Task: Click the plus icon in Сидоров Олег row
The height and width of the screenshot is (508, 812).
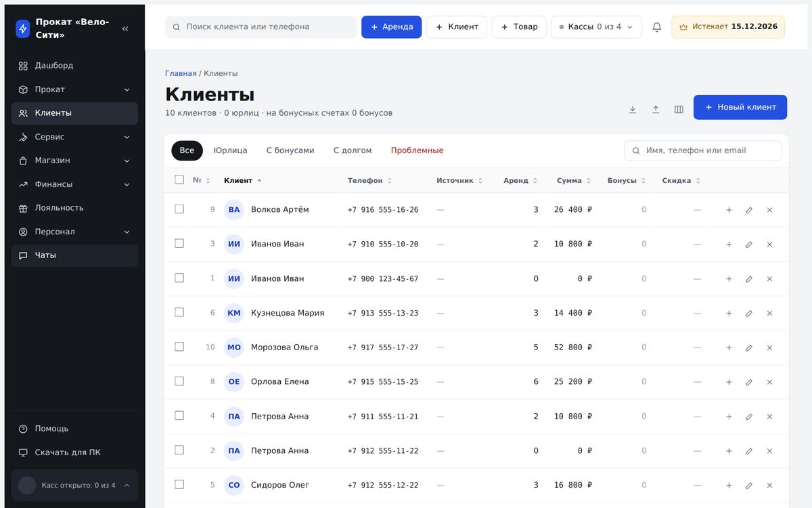Action: (x=729, y=486)
